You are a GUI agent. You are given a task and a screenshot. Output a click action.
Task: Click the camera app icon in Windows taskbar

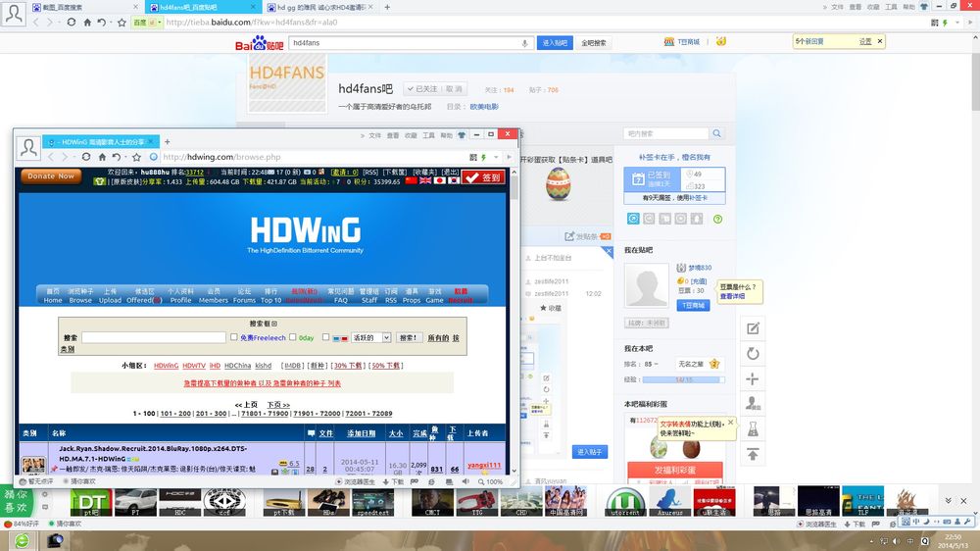[x=56, y=540]
